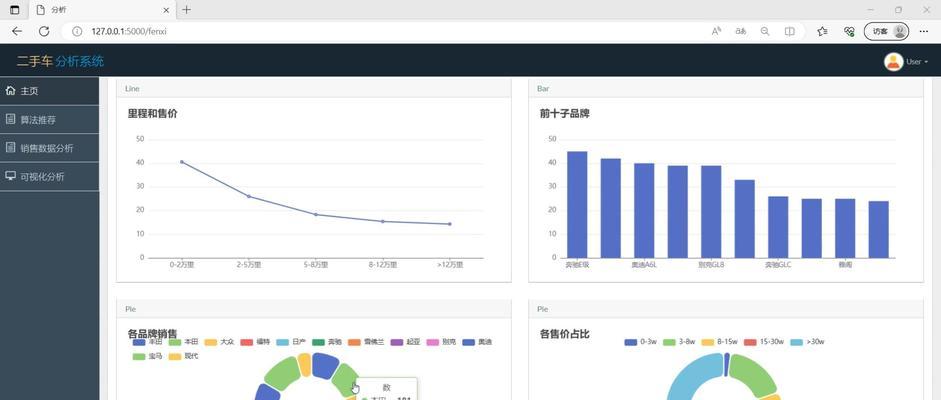Image resolution: width=941 pixels, height=400 pixels.
Task: Toggle 起亚 legend in brand pie
Action: [405, 342]
